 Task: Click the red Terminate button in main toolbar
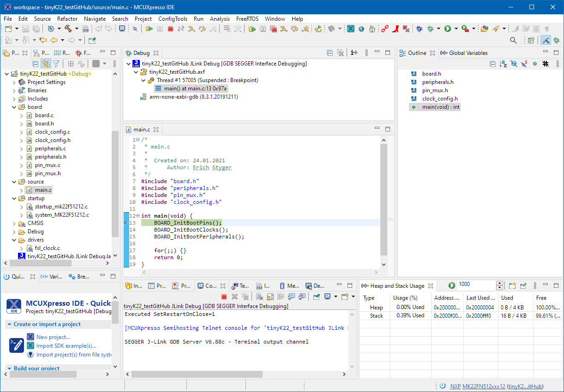pos(170,29)
